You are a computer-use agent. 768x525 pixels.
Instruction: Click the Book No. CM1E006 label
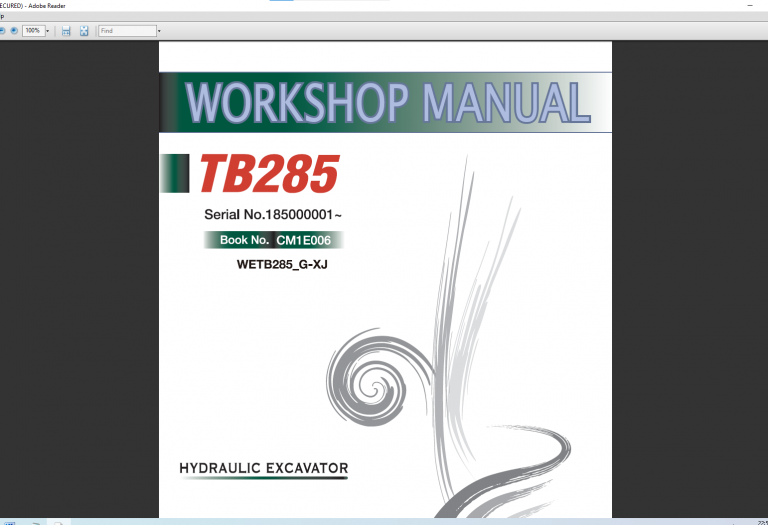click(x=274, y=240)
